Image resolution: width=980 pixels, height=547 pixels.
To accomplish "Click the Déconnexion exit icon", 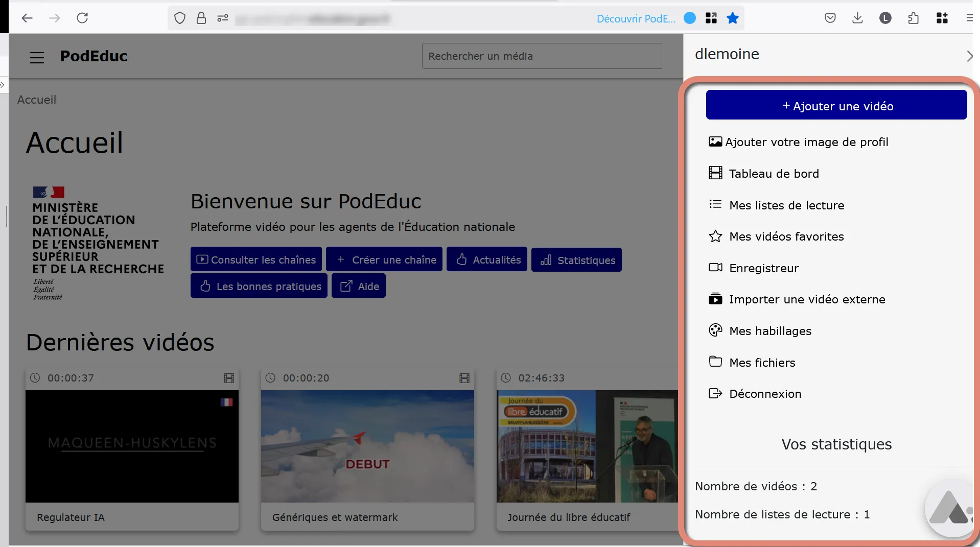I will click(715, 393).
